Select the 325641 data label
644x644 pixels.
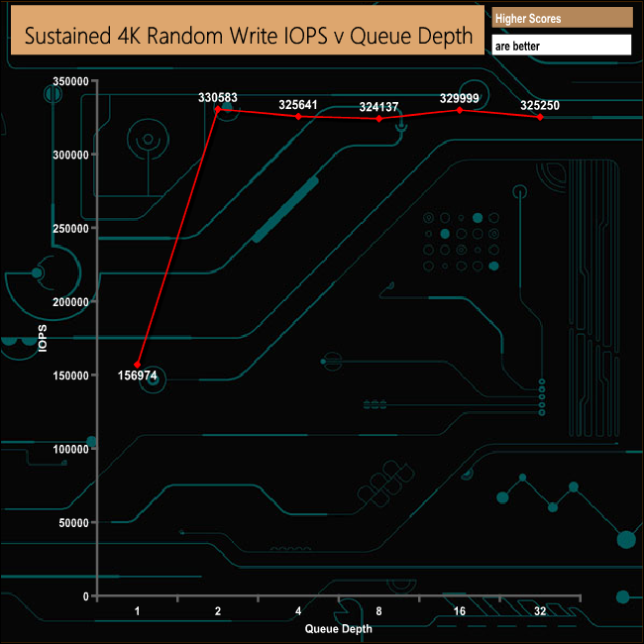(298, 105)
